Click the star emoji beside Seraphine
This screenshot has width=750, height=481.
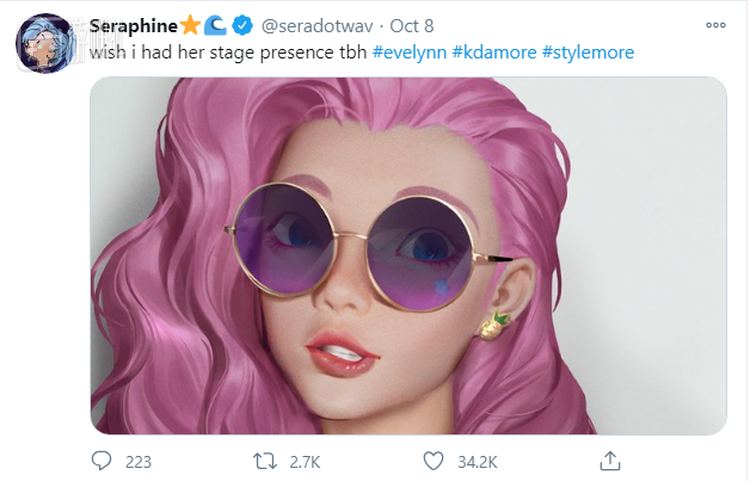click(x=191, y=24)
